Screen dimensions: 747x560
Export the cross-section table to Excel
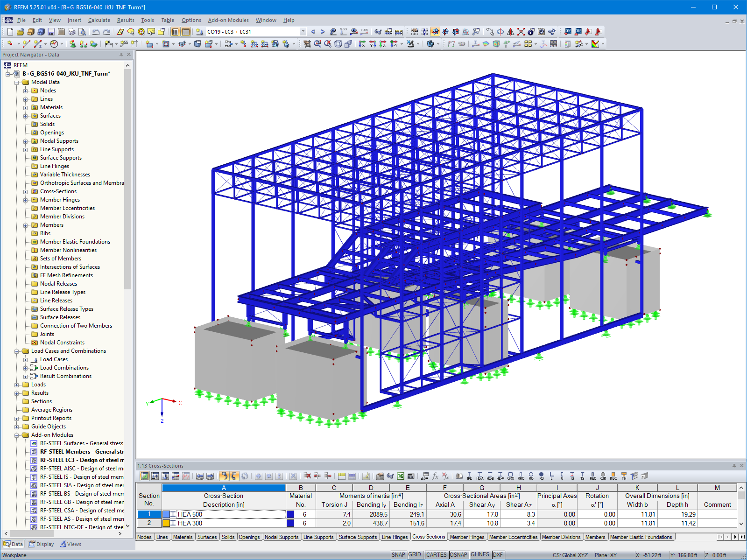click(x=400, y=476)
